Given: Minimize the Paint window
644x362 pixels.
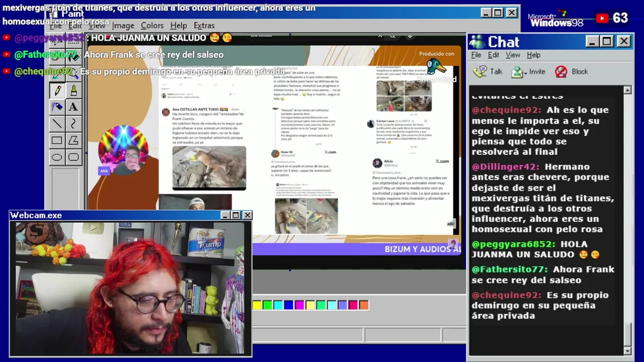Looking at the screenshot, I should [486, 13].
